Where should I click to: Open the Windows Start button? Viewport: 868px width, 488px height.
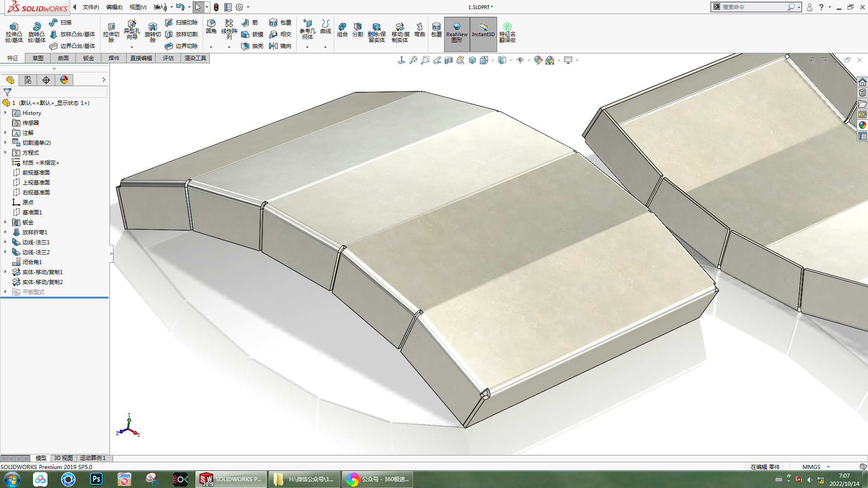click(x=12, y=479)
